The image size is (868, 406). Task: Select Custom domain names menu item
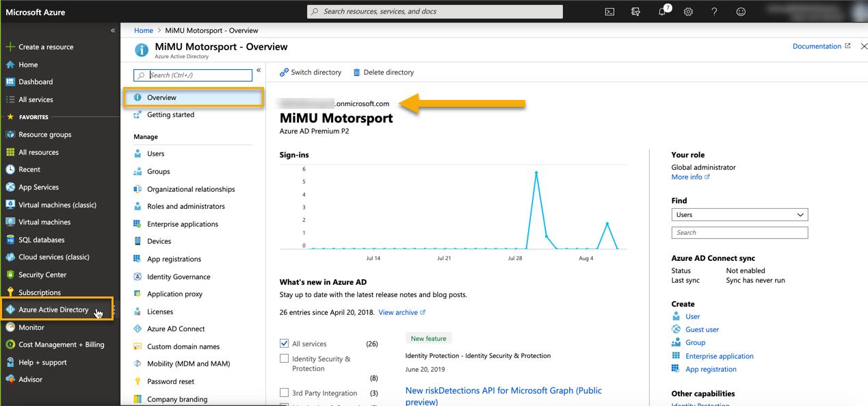(183, 346)
